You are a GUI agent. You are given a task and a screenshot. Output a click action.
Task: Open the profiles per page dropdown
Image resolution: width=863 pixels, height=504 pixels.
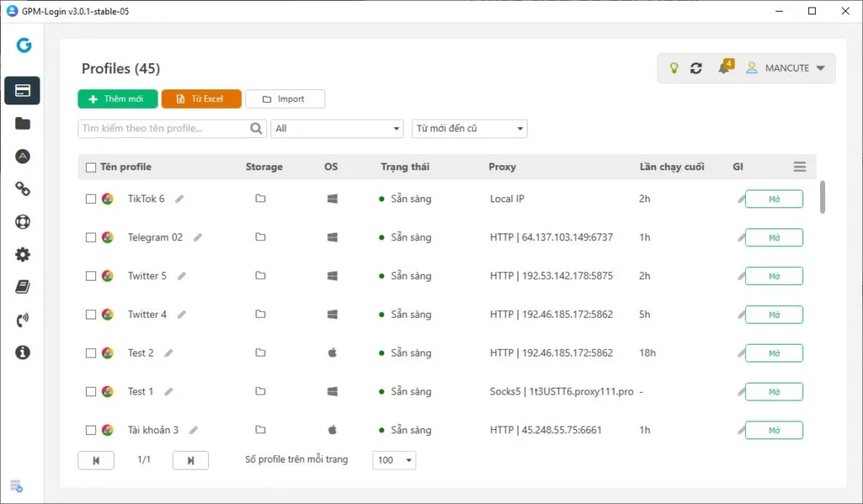[394, 460]
